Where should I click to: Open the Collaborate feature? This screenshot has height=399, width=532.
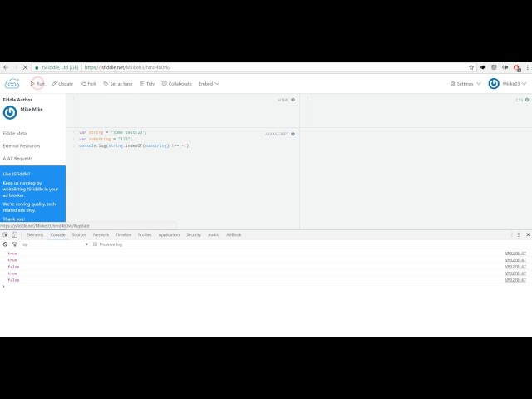177,84
